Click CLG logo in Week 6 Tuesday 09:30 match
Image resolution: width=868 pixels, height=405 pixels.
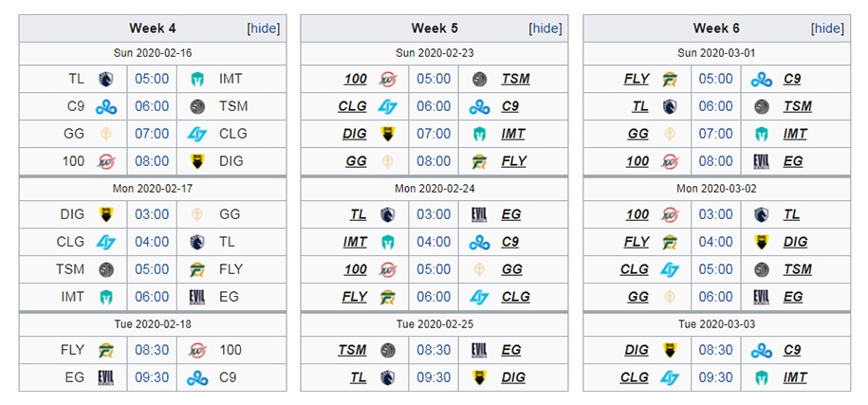670,377
